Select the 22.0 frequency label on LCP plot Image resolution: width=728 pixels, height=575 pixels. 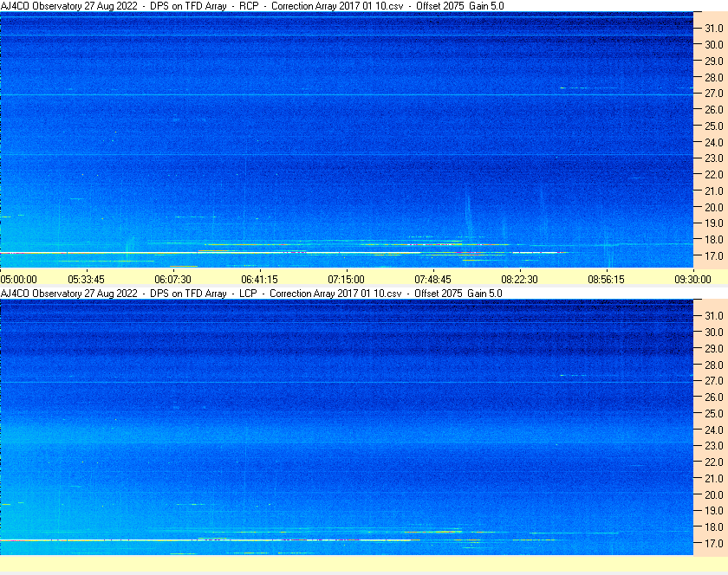(714, 462)
